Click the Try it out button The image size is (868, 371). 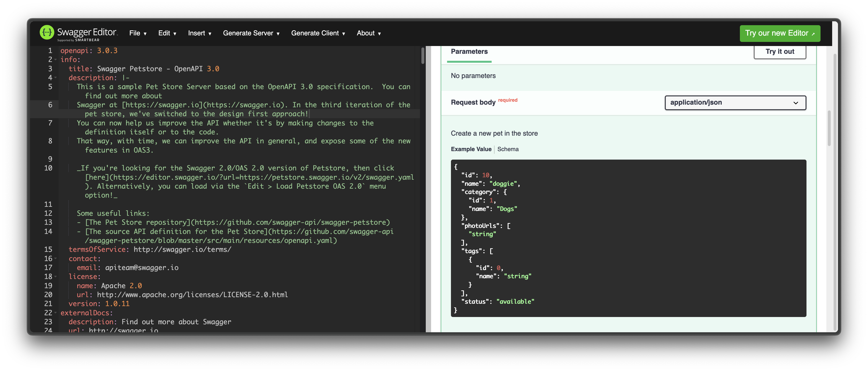[x=780, y=52]
